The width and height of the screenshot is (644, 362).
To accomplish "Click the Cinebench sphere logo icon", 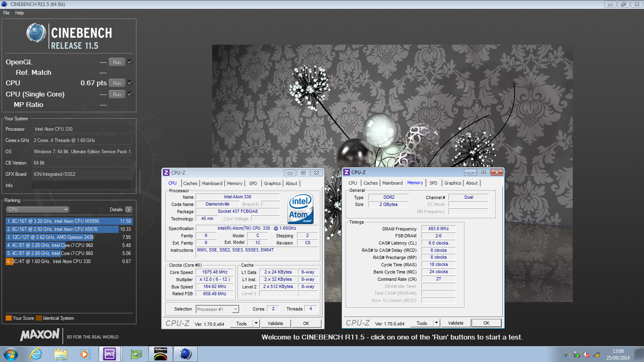I will (36, 33).
